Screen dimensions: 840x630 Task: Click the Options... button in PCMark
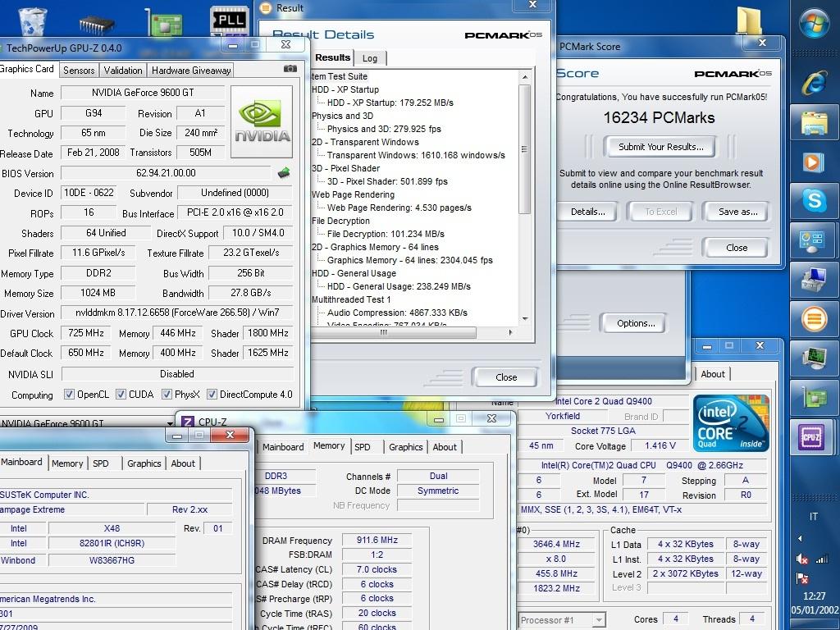tap(636, 323)
